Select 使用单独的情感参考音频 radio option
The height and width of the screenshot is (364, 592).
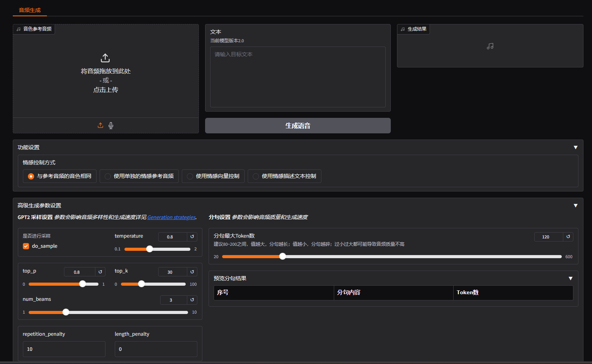[x=108, y=176]
